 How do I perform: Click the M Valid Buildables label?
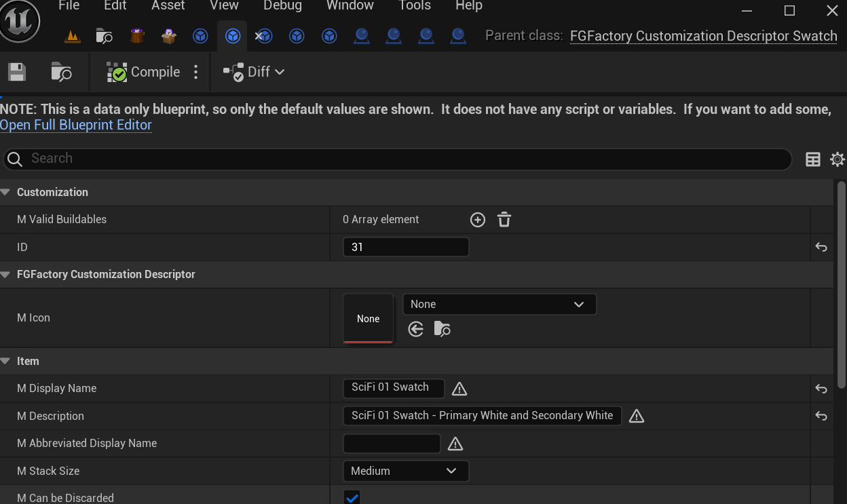[x=62, y=220]
